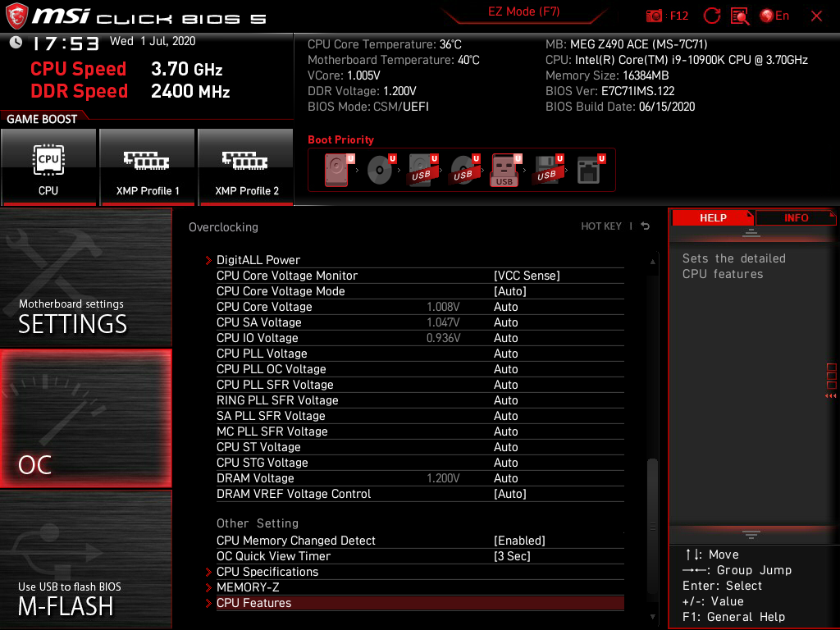Switch to EZ Mode with the F7 button
This screenshot has width=840, height=630.
(x=523, y=12)
